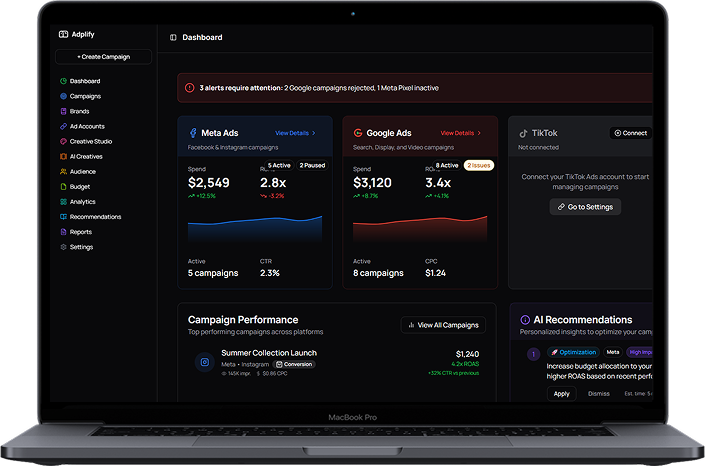Click the $1,240 amount for Summer Collection
Viewport: 705px width, 466px height.
coord(467,354)
